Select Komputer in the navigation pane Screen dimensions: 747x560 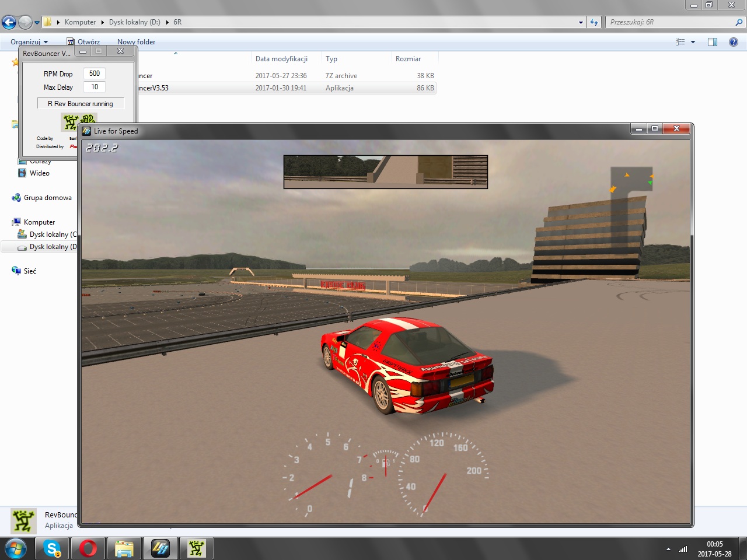pos(39,222)
